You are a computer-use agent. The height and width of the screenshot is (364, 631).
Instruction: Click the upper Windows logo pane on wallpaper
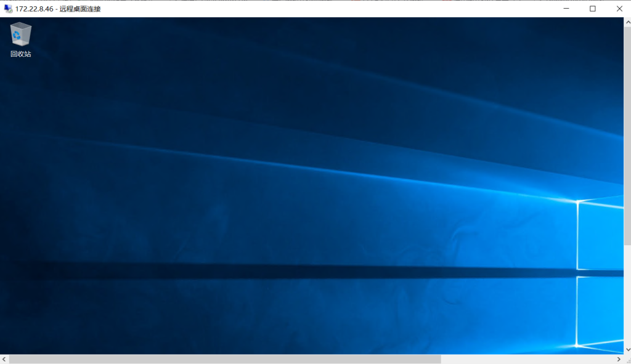coord(601,234)
